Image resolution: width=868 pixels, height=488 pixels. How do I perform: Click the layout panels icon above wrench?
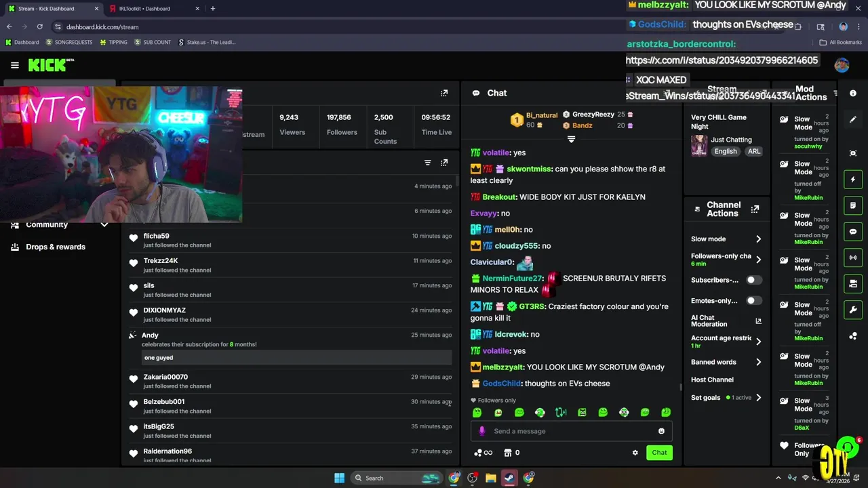pyautogui.click(x=853, y=283)
